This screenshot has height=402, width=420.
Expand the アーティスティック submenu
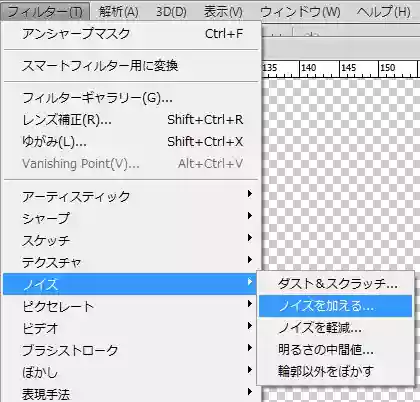131,197
